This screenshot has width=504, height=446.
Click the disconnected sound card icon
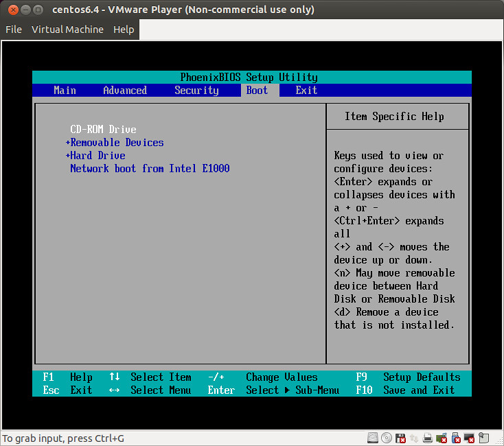[442, 438]
